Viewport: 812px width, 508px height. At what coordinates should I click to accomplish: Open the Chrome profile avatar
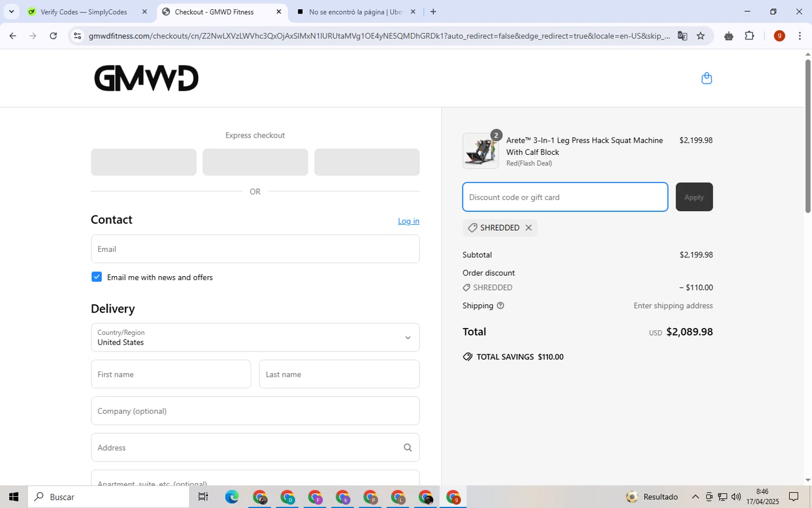(780, 36)
